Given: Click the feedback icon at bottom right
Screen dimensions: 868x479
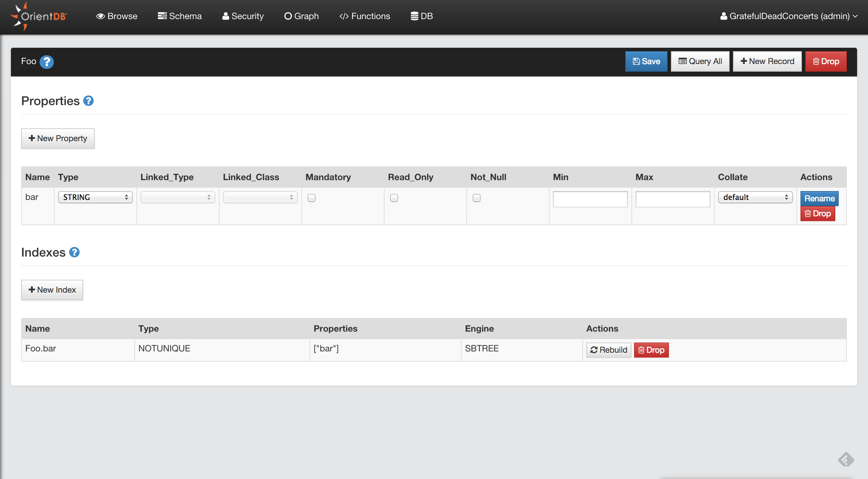Looking at the screenshot, I should (x=846, y=460).
